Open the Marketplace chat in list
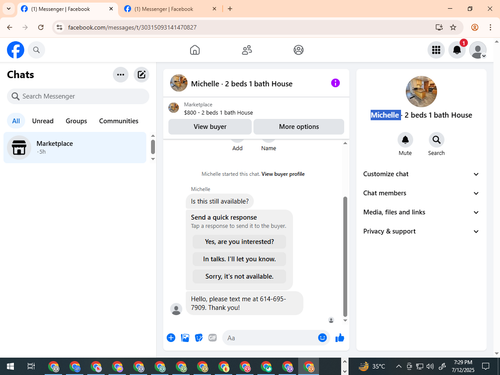 (x=75, y=147)
